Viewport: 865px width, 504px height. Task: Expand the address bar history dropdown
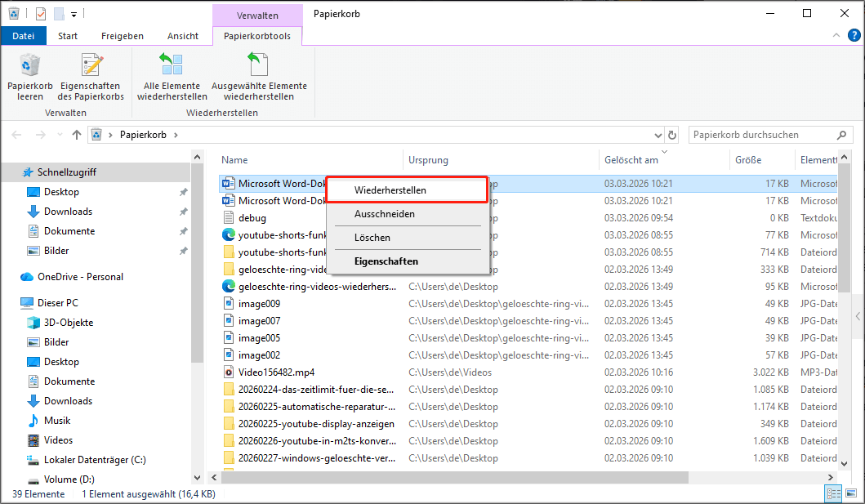pos(658,135)
